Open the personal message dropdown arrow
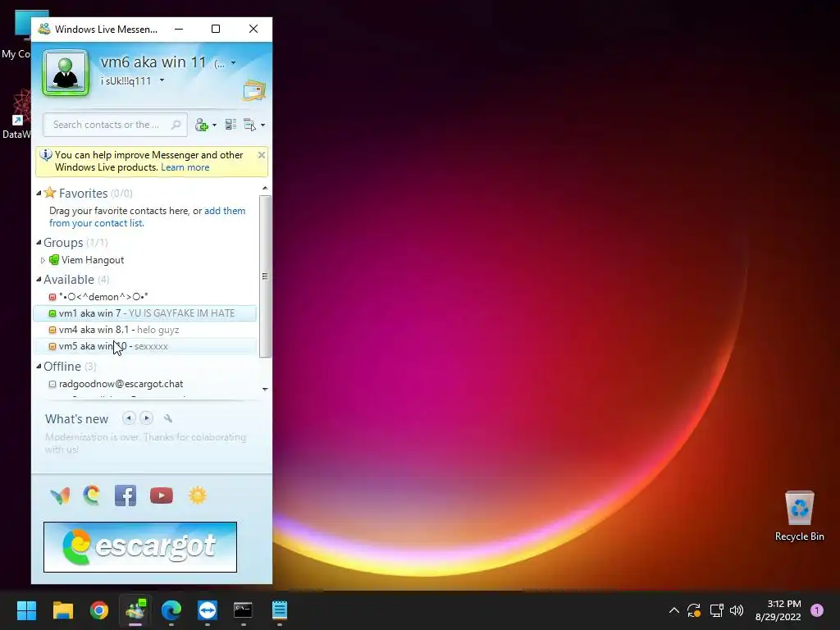840x630 pixels. pos(162,81)
